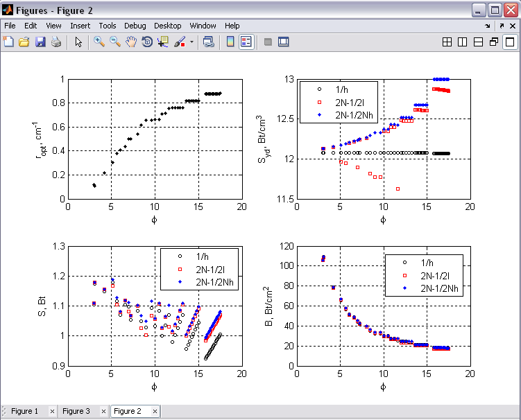Viewport: 521px width, 420px height.
Task: Save the figure with the floppy disk icon
Action: pyautogui.click(x=40, y=42)
